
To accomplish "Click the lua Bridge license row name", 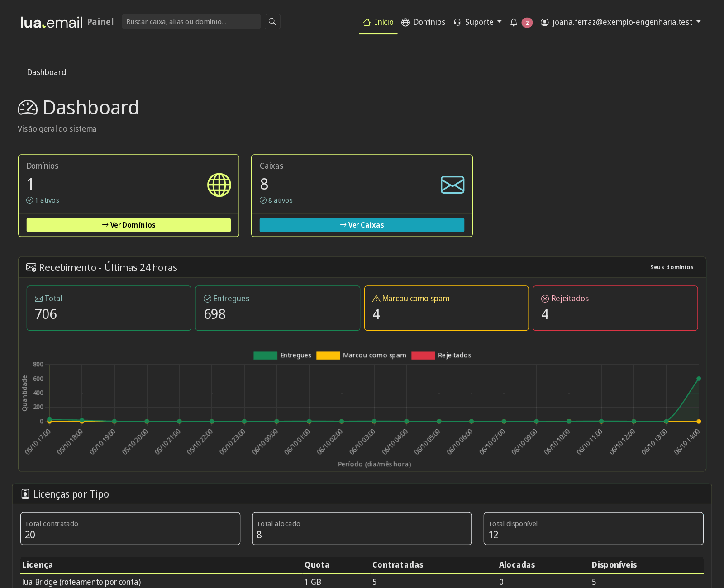I will 81,582.
